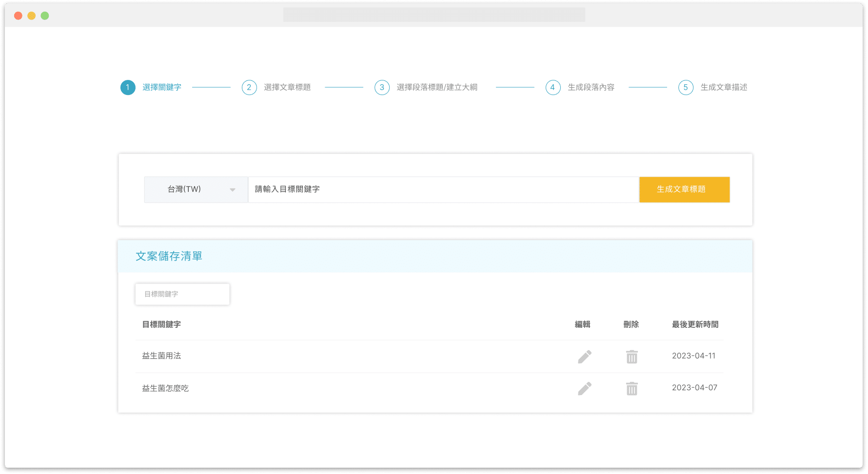Go to the 選擇段落標題/建立大綱 step
The width and height of the screenshot is (868, 474).
(437, 87)
